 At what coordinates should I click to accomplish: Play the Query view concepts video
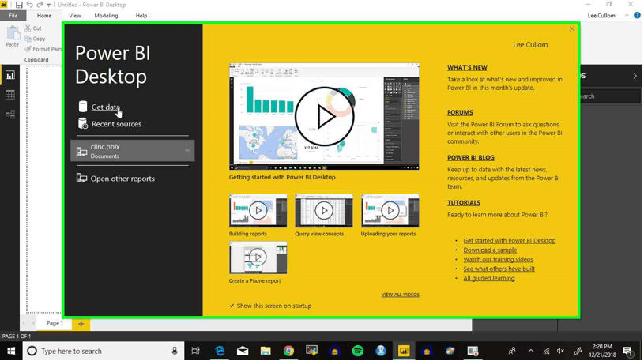coord(324,210)
